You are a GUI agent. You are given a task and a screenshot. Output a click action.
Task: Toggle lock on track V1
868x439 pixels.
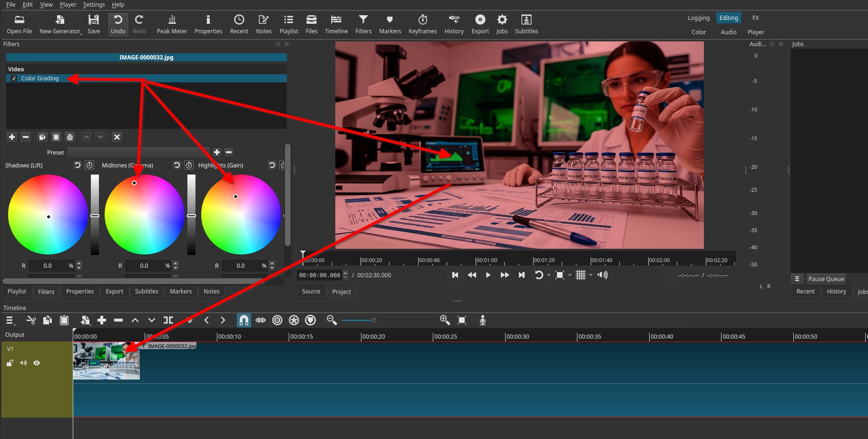(10, 363)
